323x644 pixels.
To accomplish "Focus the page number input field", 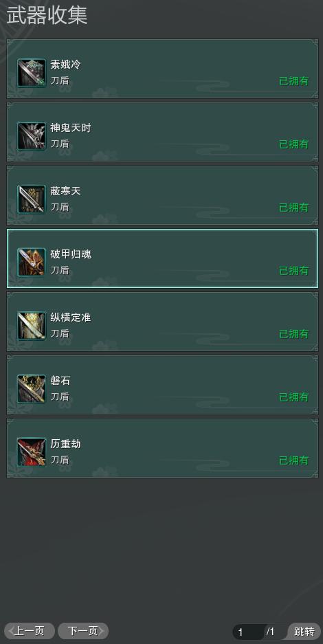I will tap(248, 632).
